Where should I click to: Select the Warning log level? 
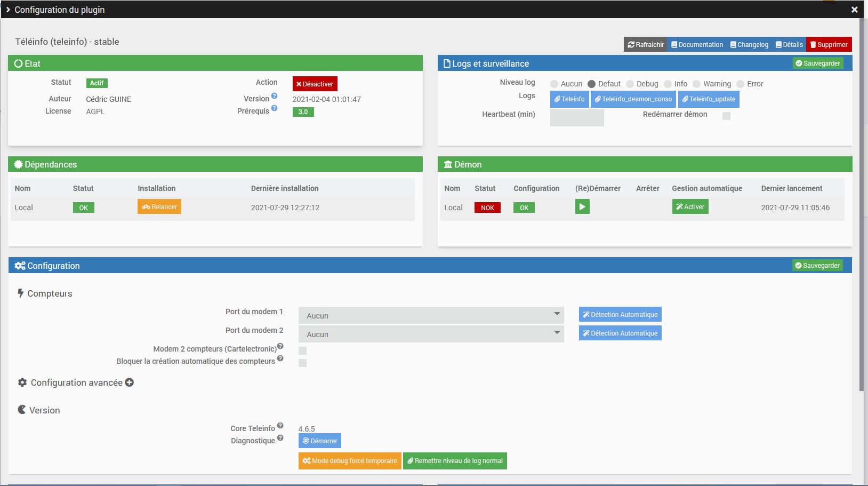click(x=696, y=84)
